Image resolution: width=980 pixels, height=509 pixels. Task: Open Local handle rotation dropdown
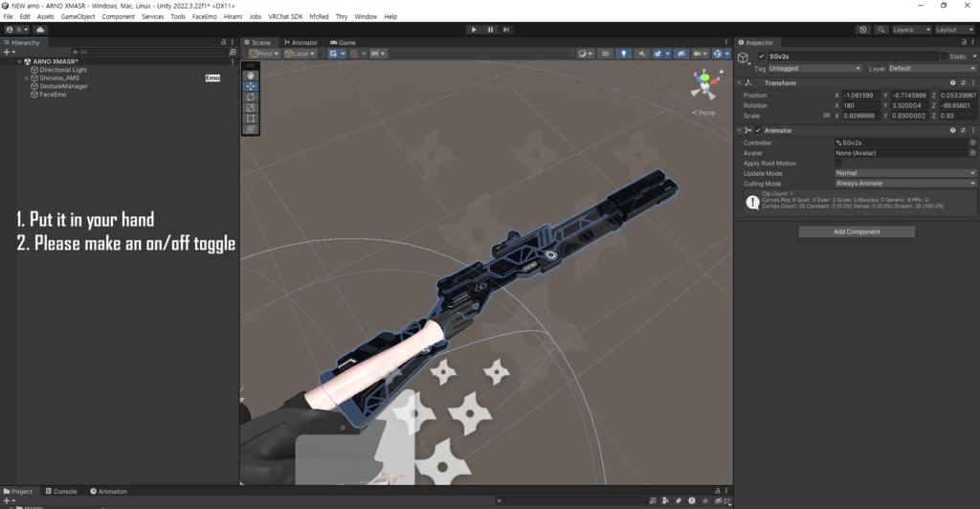click(300, 54)
